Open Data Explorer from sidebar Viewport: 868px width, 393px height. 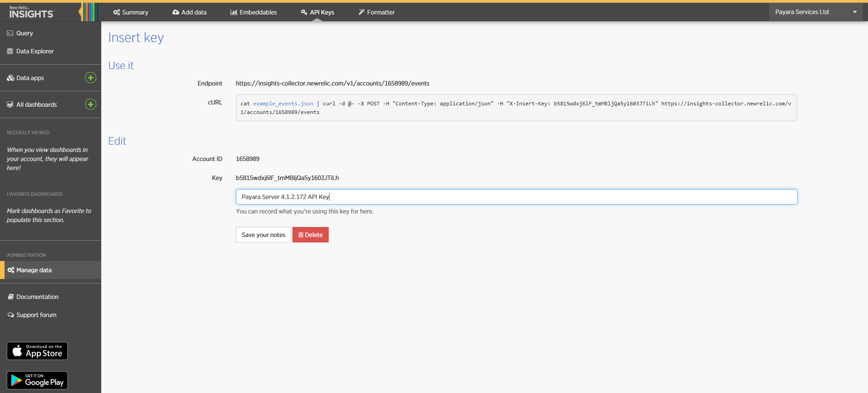pos(35,51)
